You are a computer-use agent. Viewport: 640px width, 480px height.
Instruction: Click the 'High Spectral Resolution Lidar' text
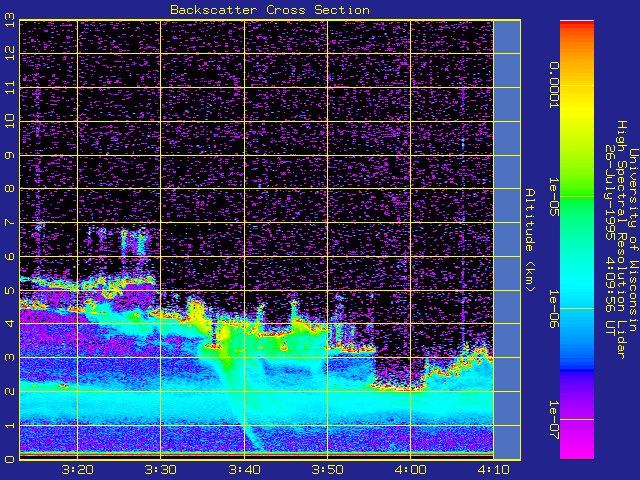coord(621,240)
